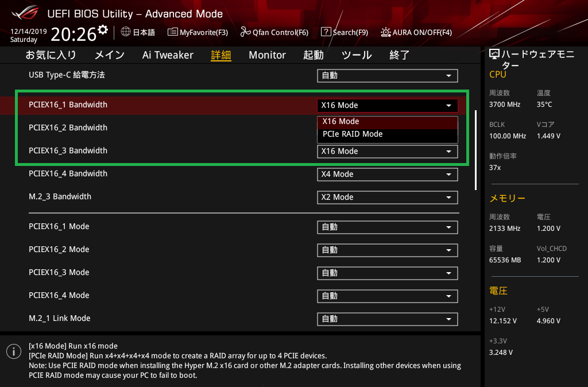
Task: Toggle AURA lighting icon
Action: pyautogui.click(x=385, y=32)
